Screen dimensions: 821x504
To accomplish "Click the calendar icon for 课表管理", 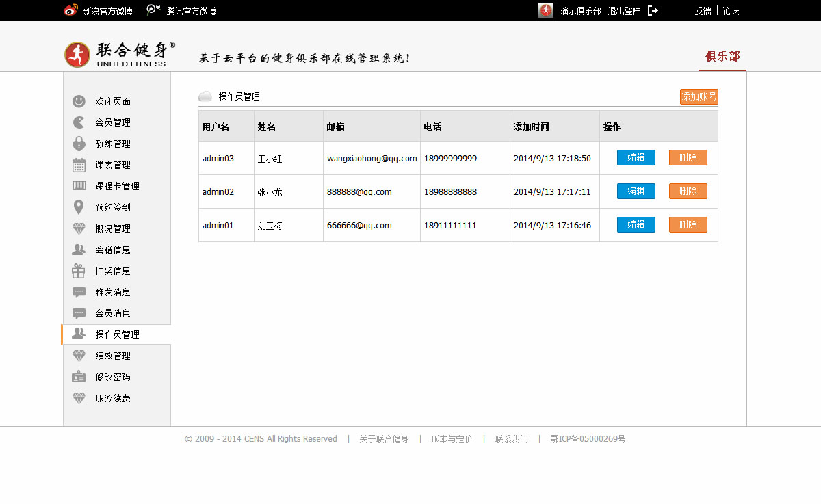I will coord(79,165).
